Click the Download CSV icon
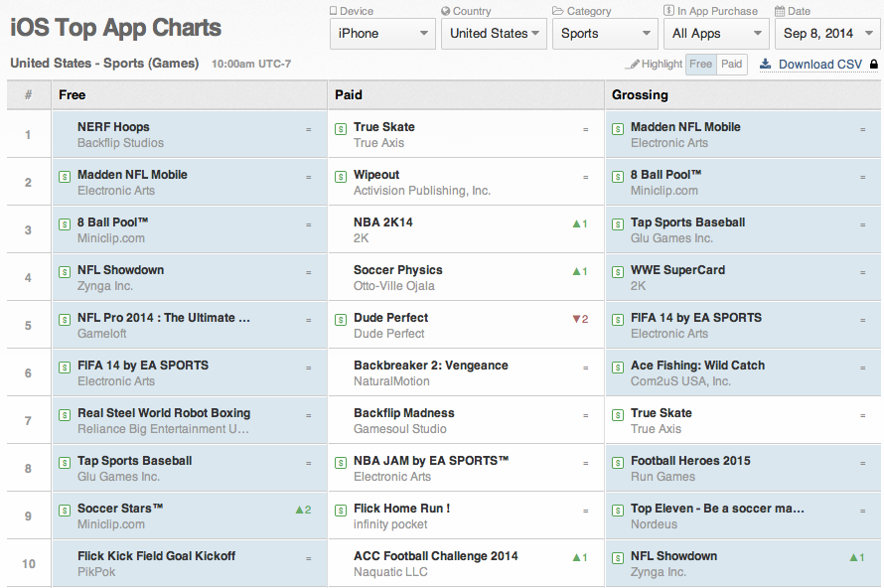This screenshot has height=588, width=884. coord(766,65)
